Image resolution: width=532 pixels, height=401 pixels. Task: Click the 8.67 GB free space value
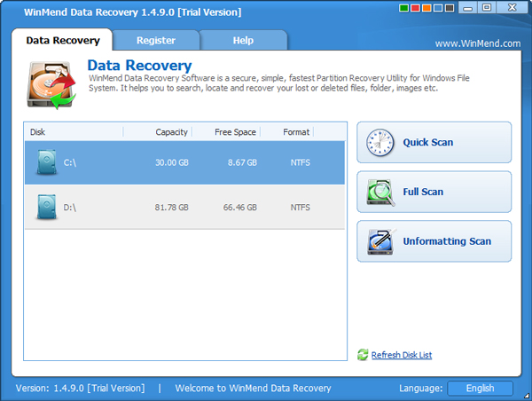pyautogui.click(x=242, y=162)
